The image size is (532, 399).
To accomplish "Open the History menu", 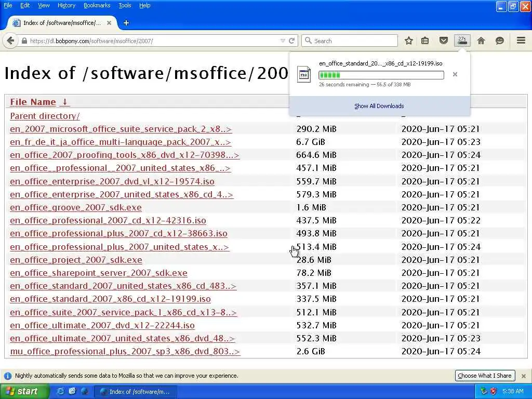I will (x=66, y=5).
